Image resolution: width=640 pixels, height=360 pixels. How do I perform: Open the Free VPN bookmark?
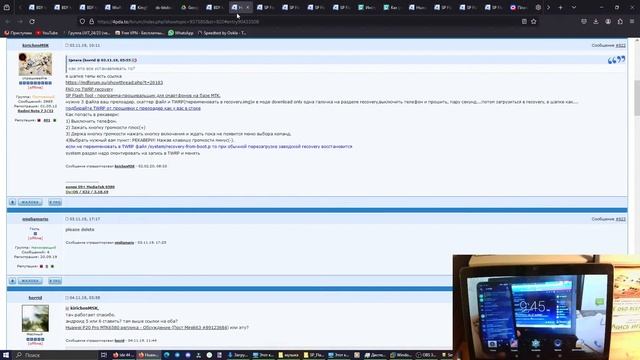pyautogui.click(x=139, y=33)
